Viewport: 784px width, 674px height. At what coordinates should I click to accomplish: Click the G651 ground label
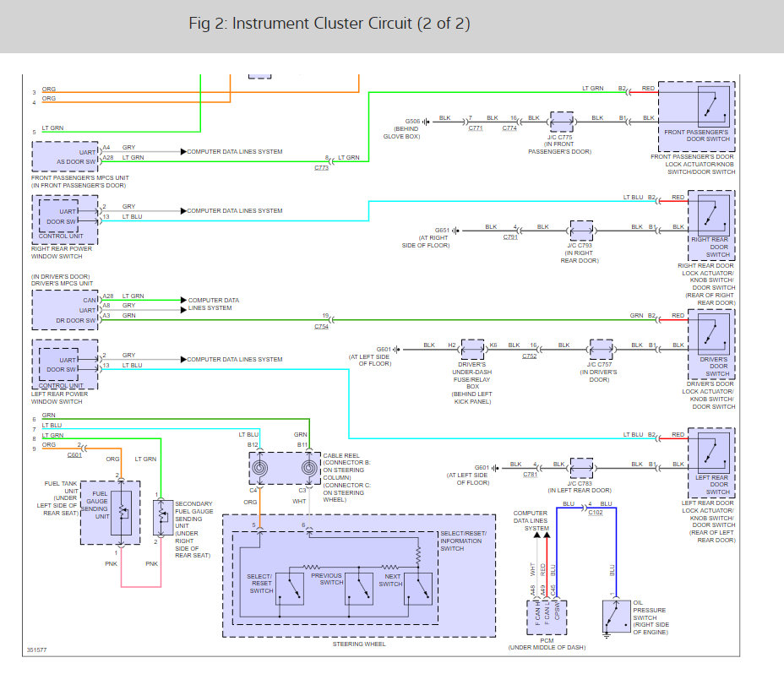(442, 231)
